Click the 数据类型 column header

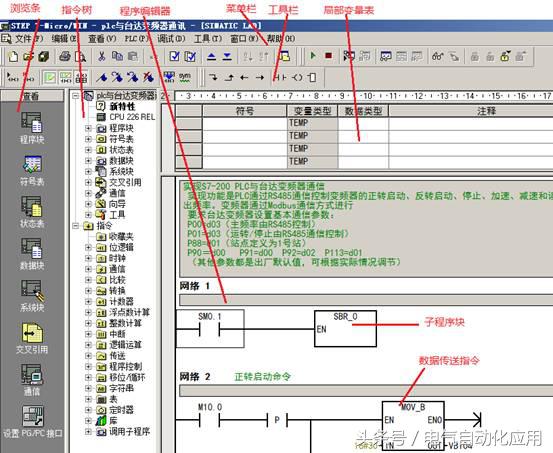point(363,111)
